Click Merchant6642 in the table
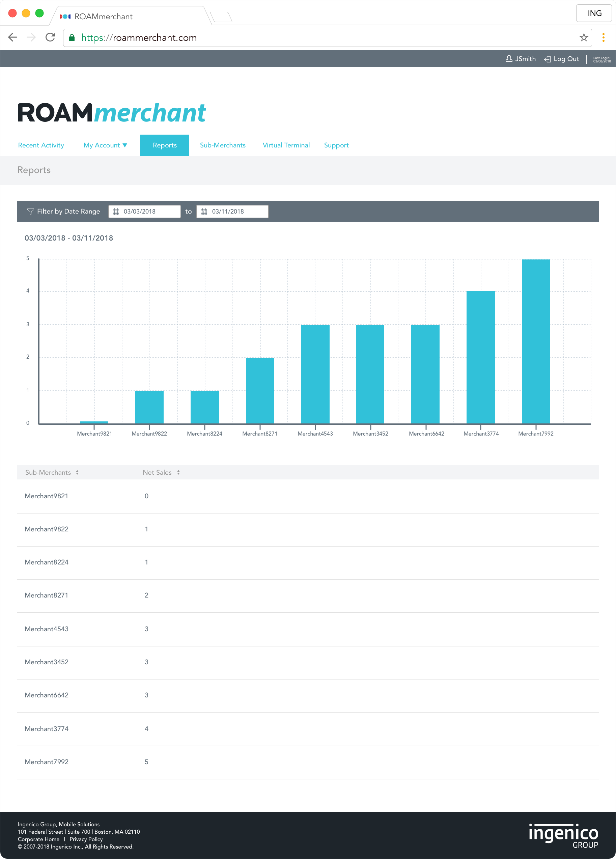Screen dimensions: 616x859 [x=47, y=695]
